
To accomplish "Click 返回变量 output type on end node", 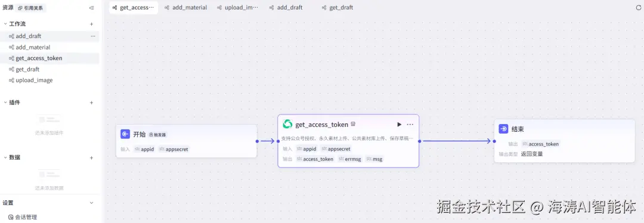I will click(532, 154).
